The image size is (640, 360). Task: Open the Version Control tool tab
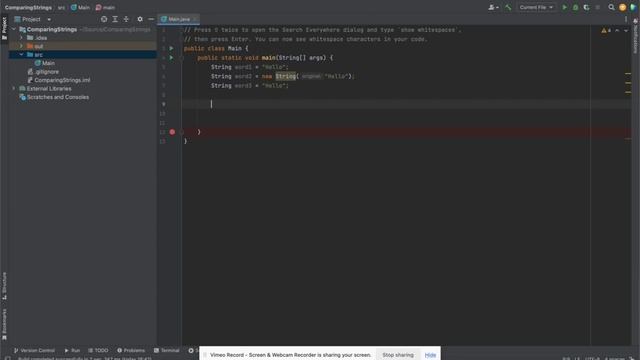pos(34,350)
